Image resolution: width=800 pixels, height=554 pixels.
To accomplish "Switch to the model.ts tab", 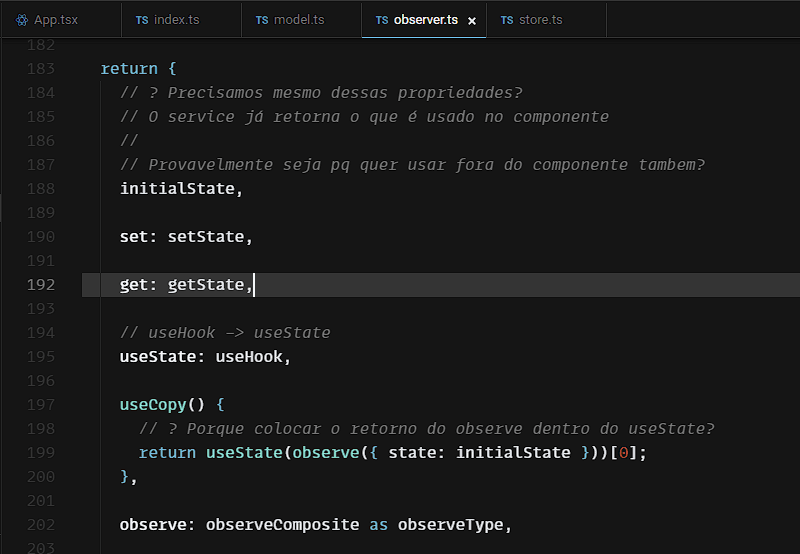I will tap(299, 20).
